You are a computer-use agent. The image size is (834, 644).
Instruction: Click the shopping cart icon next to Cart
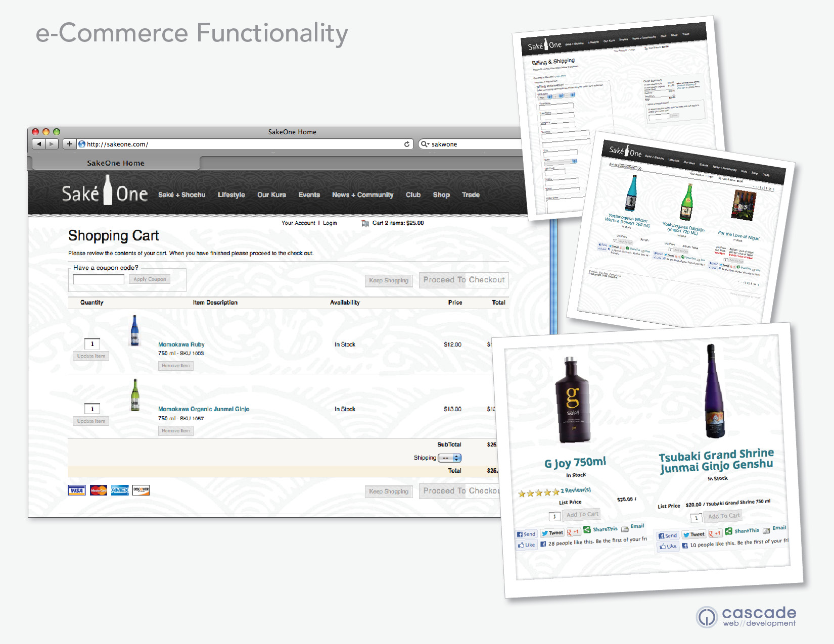pos(365,223)
